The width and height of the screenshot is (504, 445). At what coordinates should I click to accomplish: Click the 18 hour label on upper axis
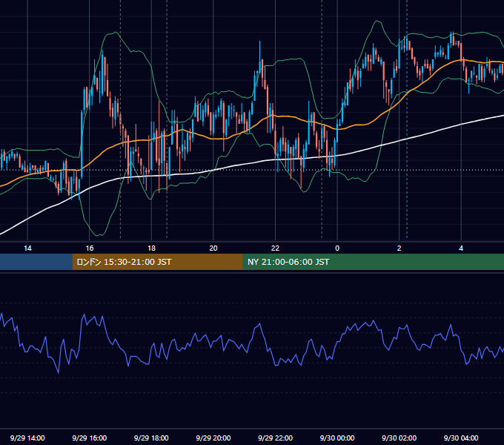coord(151,248)
